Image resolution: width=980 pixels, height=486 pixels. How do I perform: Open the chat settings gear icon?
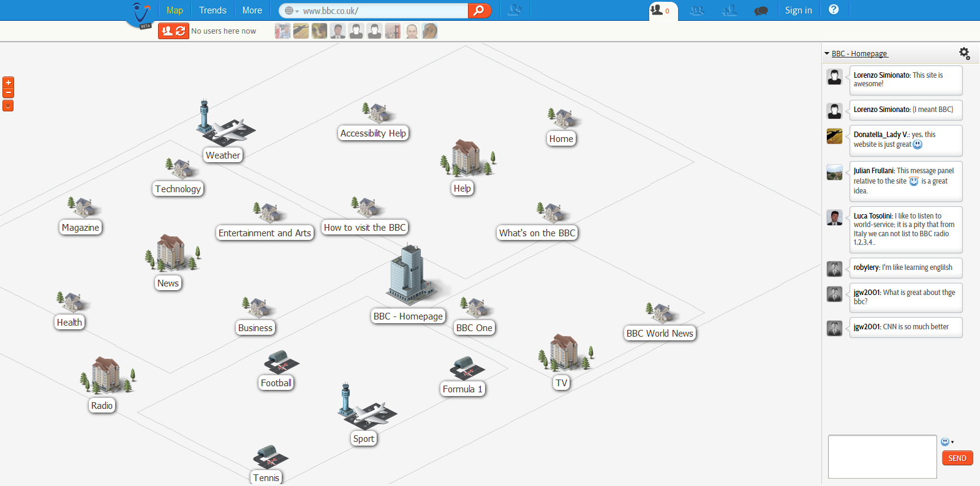[964, 54]
